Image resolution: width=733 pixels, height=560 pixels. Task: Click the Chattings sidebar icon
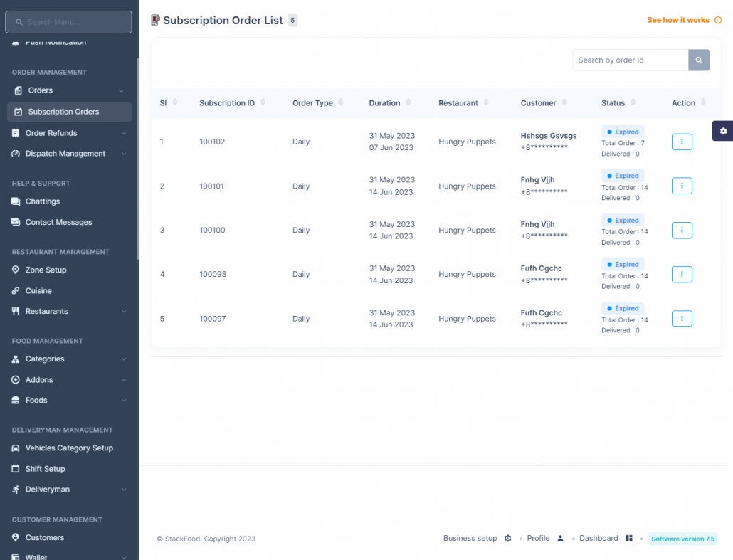coord(16,201)
